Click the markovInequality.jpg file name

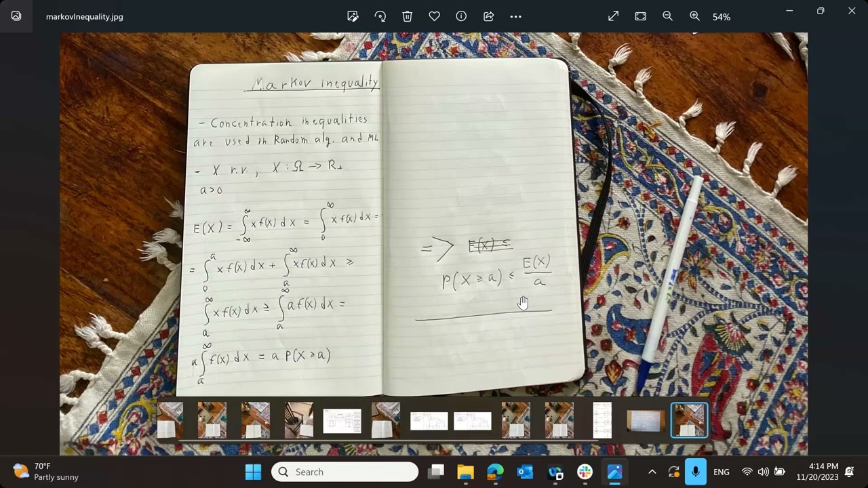tap(85, 17)
